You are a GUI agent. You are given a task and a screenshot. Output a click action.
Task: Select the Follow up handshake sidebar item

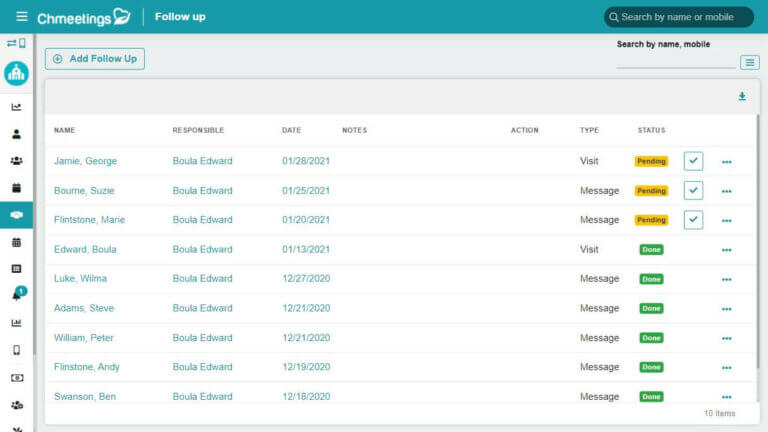tap(16, 215)
